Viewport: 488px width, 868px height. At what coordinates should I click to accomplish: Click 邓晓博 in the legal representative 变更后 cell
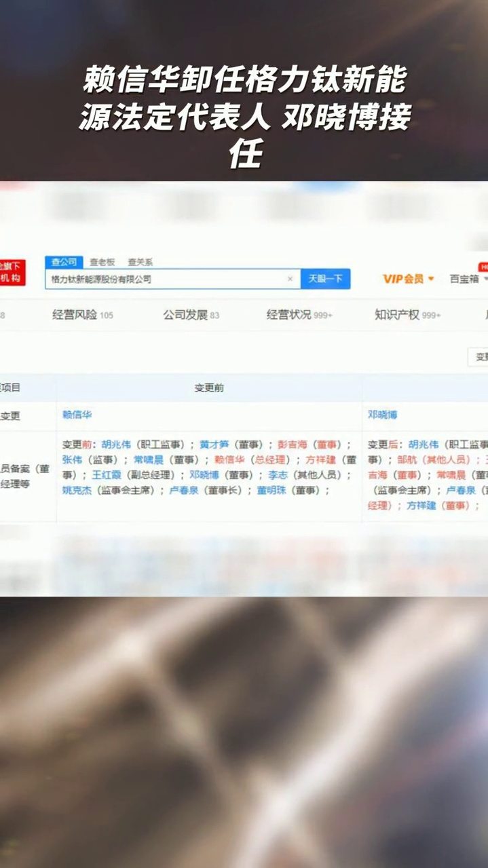(x=382, y=415)
